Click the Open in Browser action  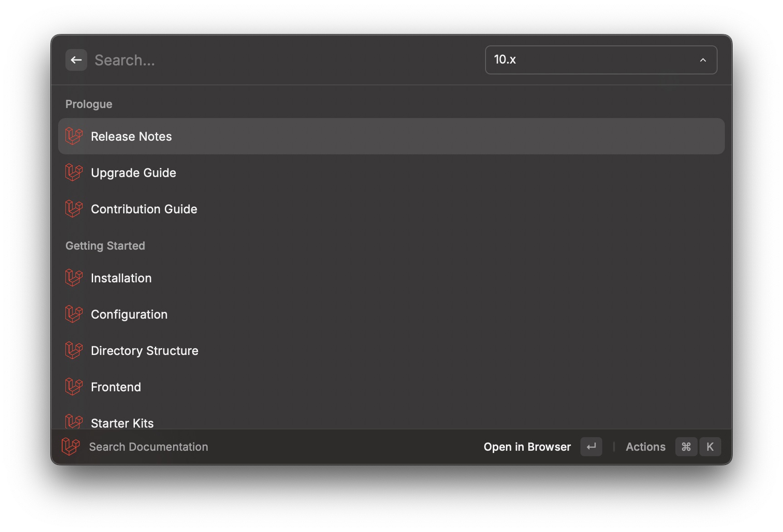tap(527, 447)
